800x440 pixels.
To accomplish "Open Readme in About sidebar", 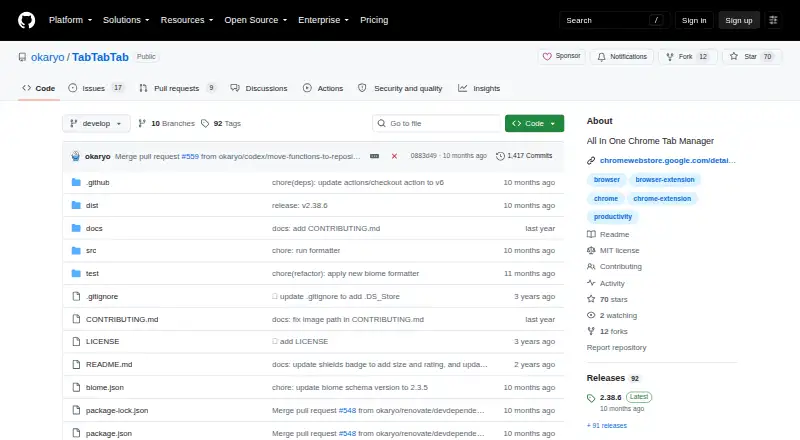I will point(609,234).
